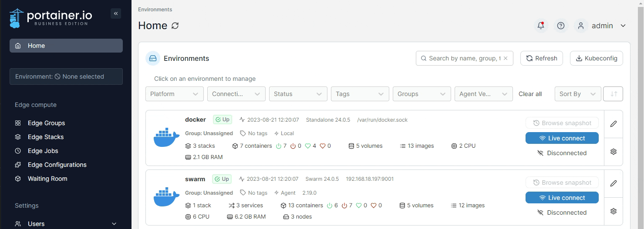The image size is (644, 229).
Task: Browse snapshot for docker environment
Action: [562, 123]
